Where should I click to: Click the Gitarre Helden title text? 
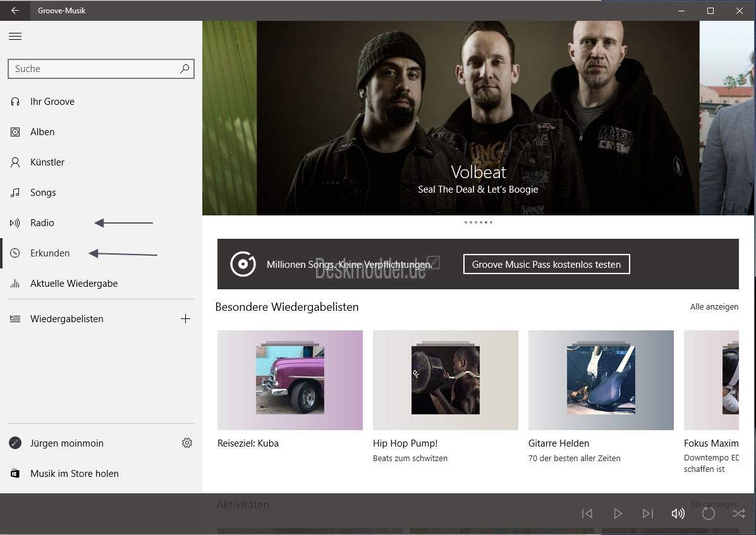pos(559,443)
